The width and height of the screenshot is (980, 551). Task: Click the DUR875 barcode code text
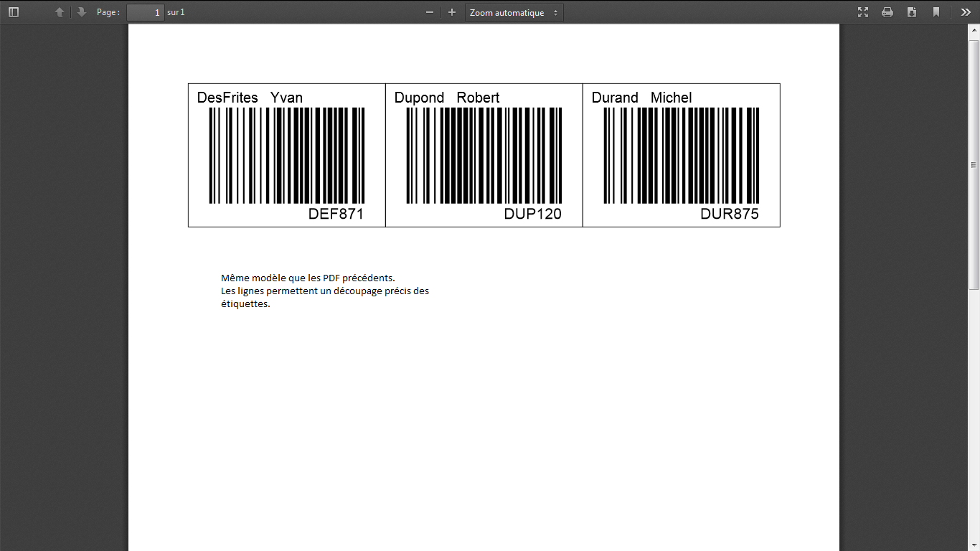(x=730, y=214)
